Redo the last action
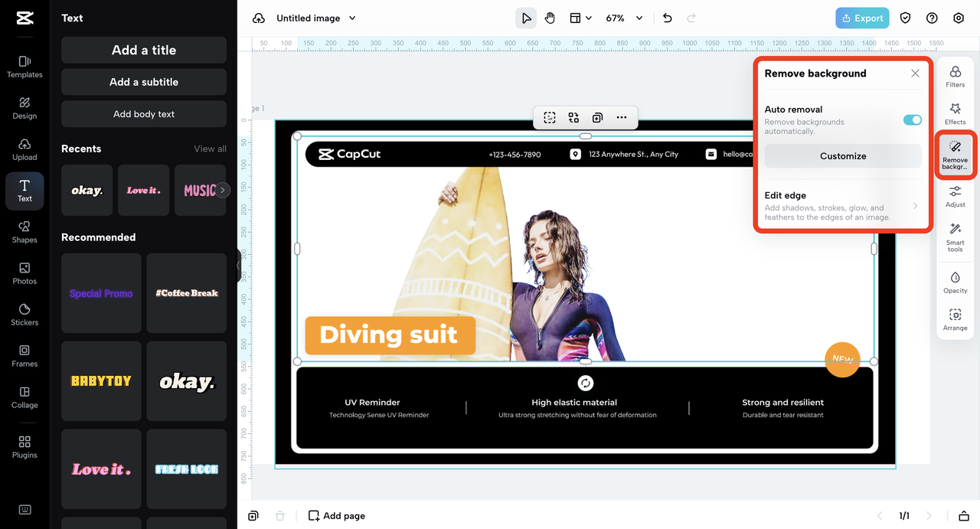The image size is (980, 529). pos(691,18)
